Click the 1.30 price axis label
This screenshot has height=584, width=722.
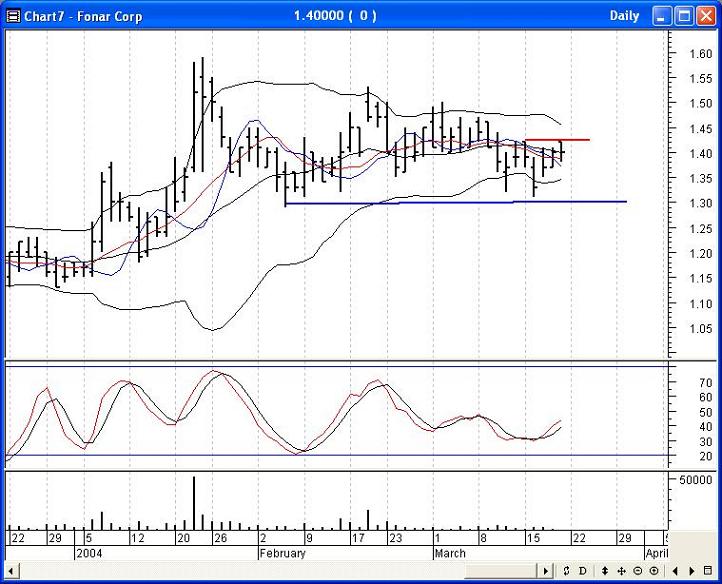(x=700, y=203)
